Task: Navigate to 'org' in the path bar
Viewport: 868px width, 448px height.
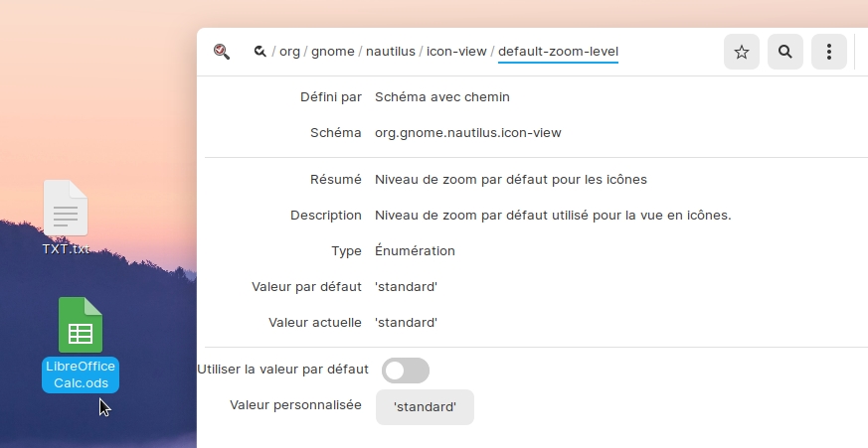Action: click(x=290, y=52)
